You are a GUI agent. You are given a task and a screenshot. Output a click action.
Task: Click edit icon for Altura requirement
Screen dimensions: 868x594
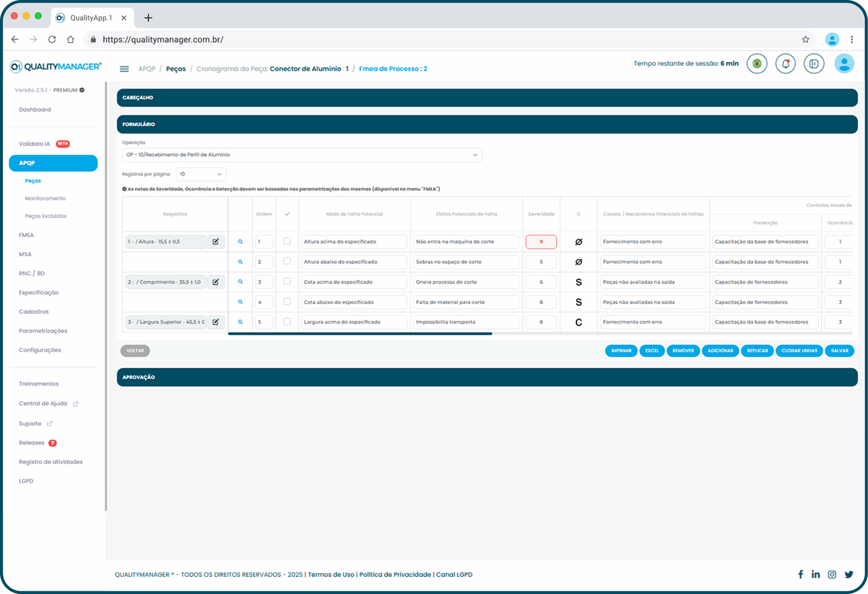(x=216, y=242)
